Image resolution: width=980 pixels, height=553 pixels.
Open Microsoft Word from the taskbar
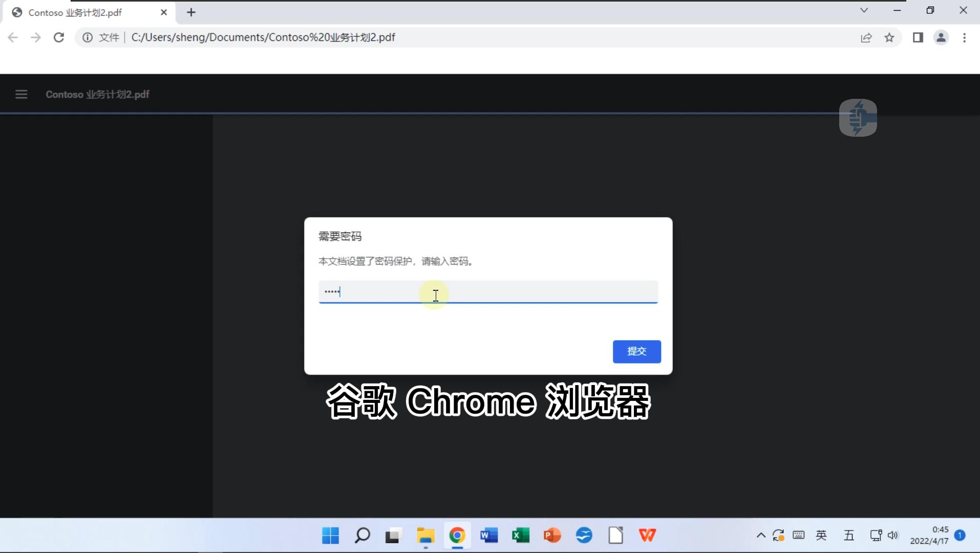coord(489,536)
